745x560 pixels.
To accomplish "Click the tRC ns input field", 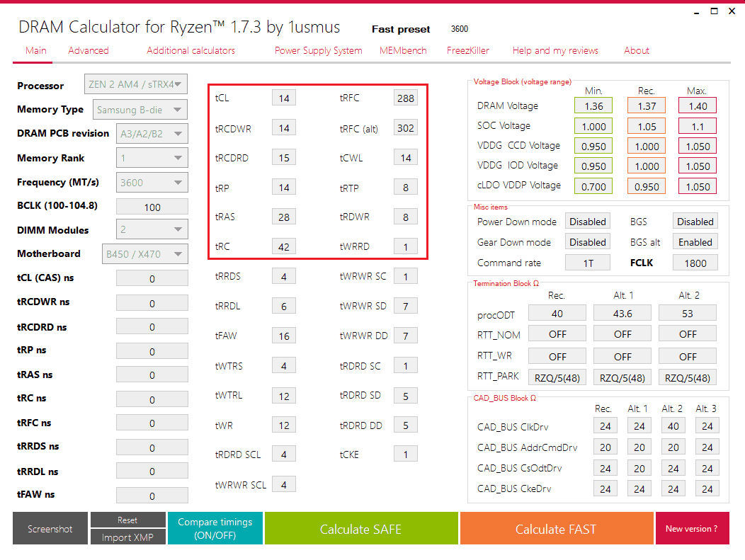I will pos(152,399).
